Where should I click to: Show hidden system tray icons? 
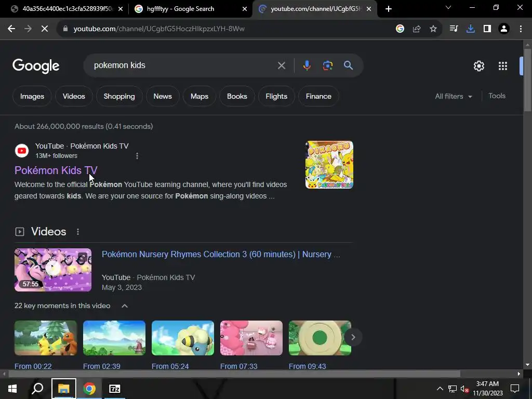click(440, 389)
